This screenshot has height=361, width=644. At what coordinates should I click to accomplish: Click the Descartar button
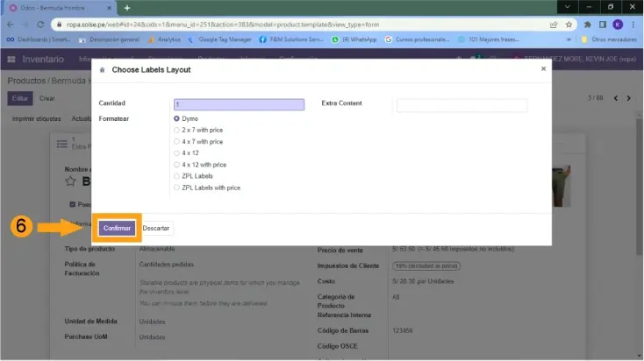[x=156, y=228]
